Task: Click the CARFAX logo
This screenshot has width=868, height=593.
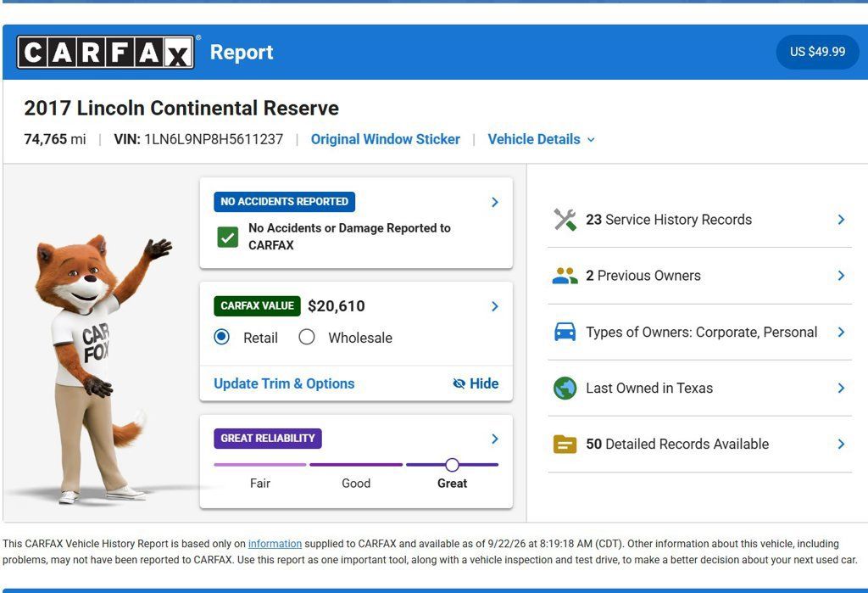Action: 105,52
